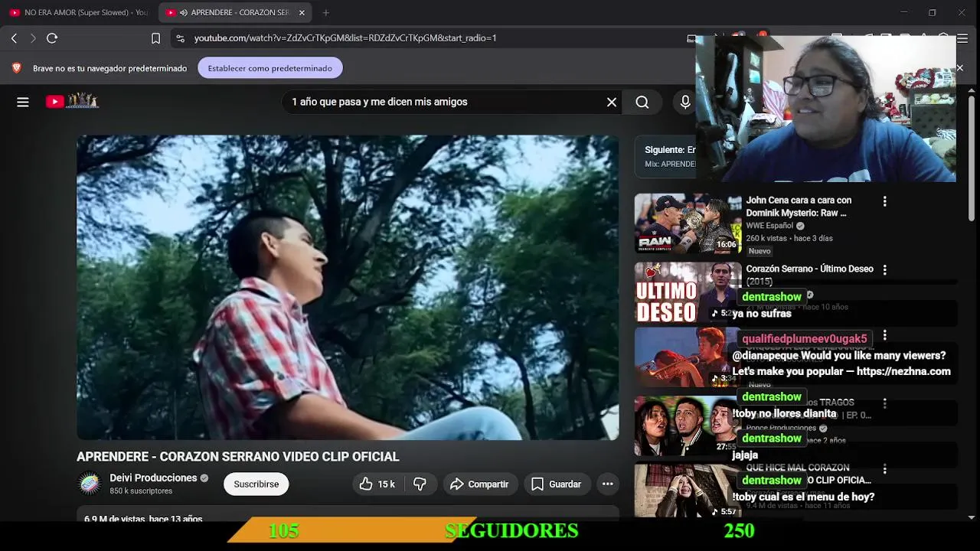The width and height of the screenshot is (980, 551).
Task: Dislike the video with thumbs down
Action: [x=420, y=484]
